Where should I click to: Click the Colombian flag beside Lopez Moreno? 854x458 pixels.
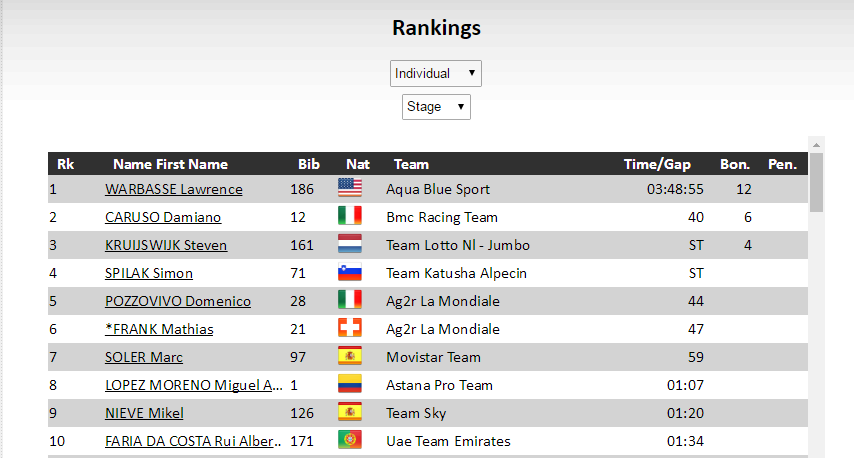pos(349,384)
